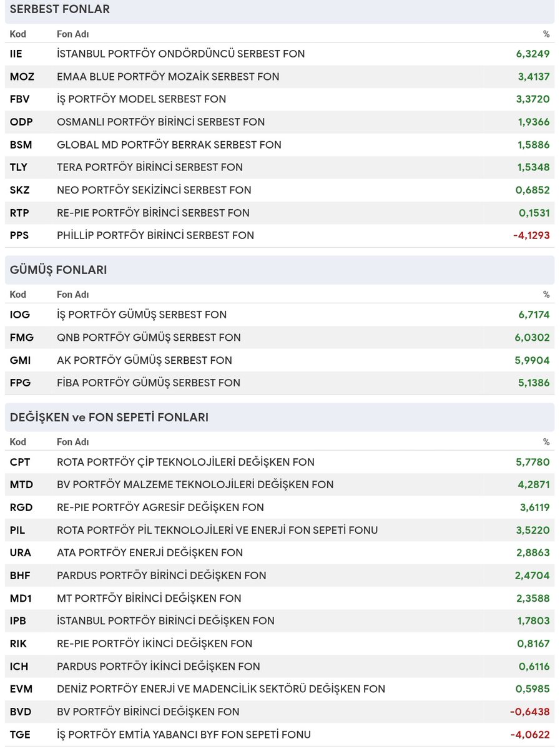560x749 pixels.
Task: Click the BSM code
Action: pyautogui.click(x=21, y=145)
